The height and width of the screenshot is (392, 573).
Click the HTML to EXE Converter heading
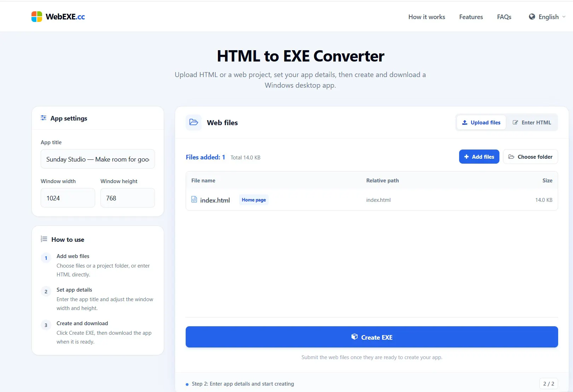pos(300,56)
